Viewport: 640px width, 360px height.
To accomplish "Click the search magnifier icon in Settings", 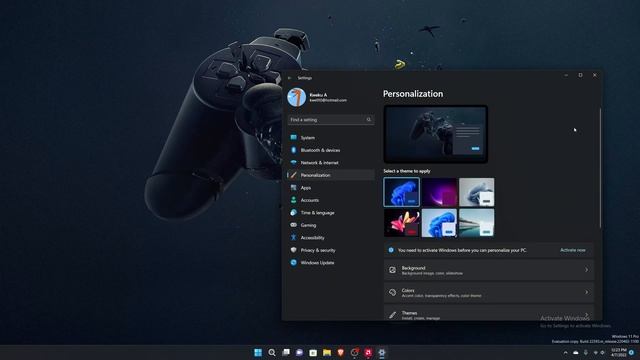I will (x=369, y=120).
